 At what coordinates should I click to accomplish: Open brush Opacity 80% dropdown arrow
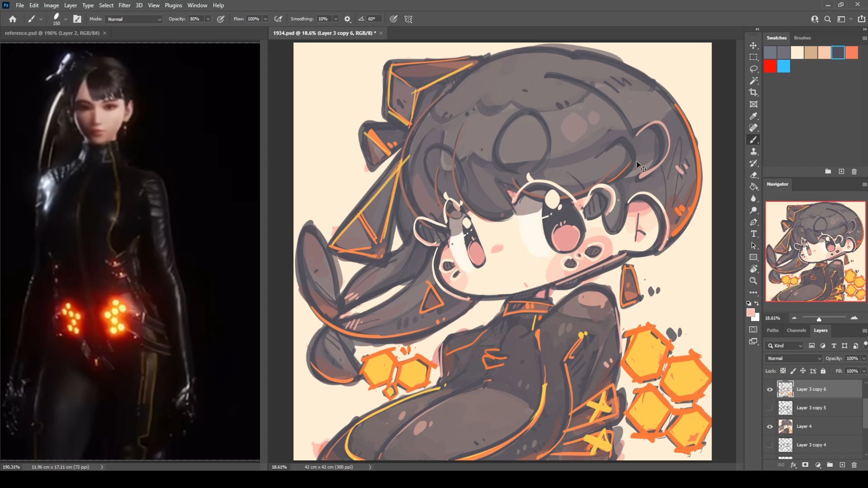[x=208, y=19]
